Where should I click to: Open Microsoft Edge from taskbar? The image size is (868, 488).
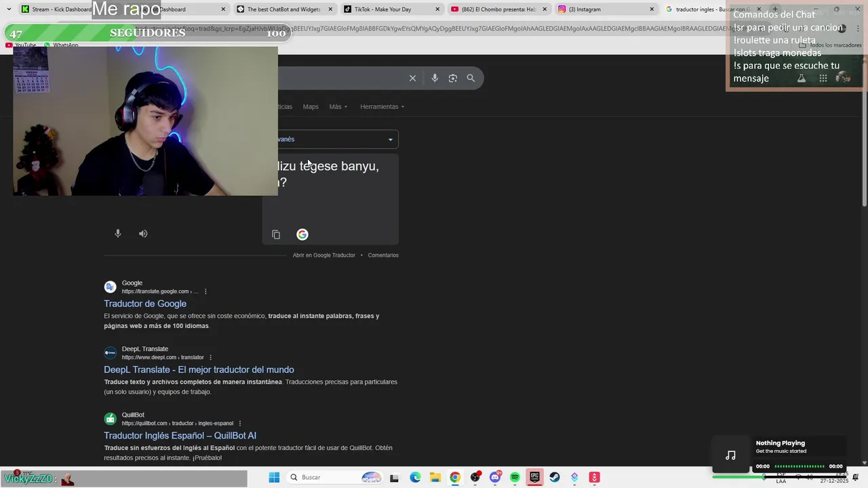[415, 477]
